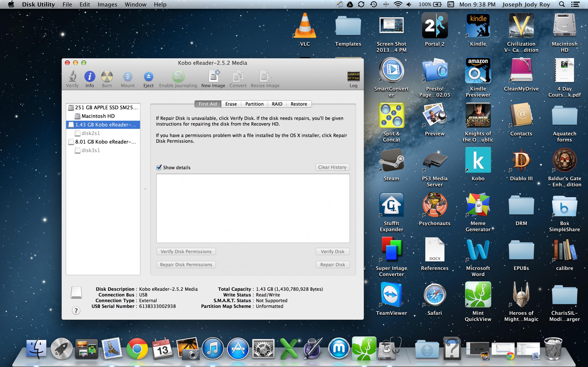
Task: Click inside the details log text area
Action: pos(253,208)
